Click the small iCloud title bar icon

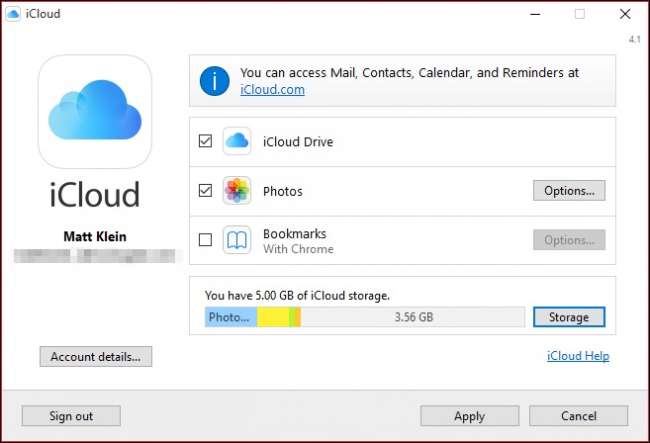(13, 14)
